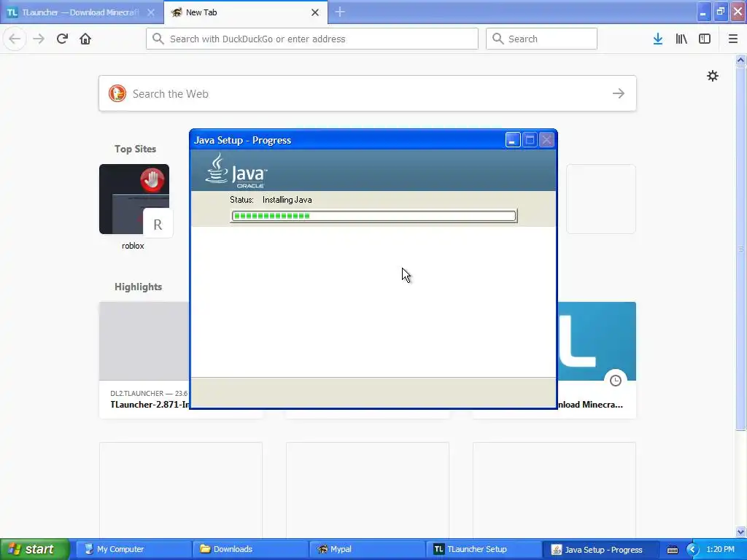Focus the DuckDuckGo address bar

coord(312,39)
